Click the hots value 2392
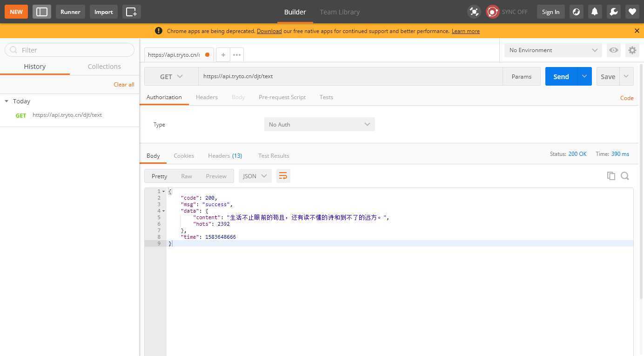644x356 pixels. point(223,224)
